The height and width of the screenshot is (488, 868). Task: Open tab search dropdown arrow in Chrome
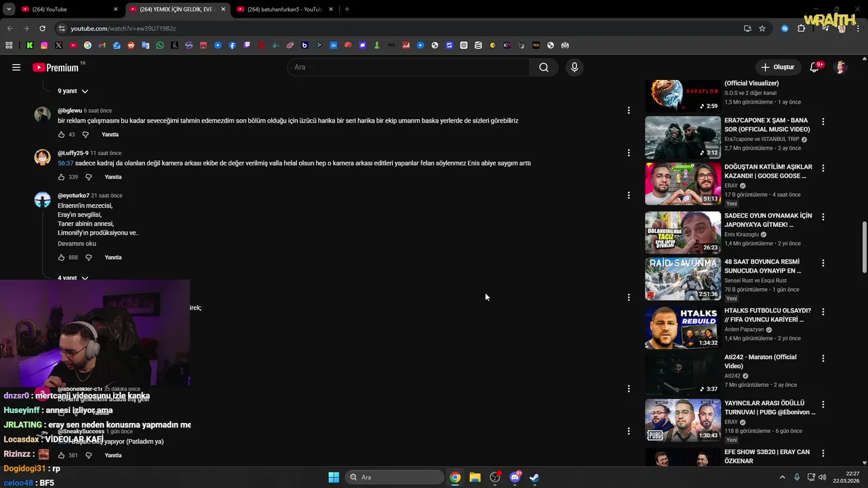coord(9,9)
